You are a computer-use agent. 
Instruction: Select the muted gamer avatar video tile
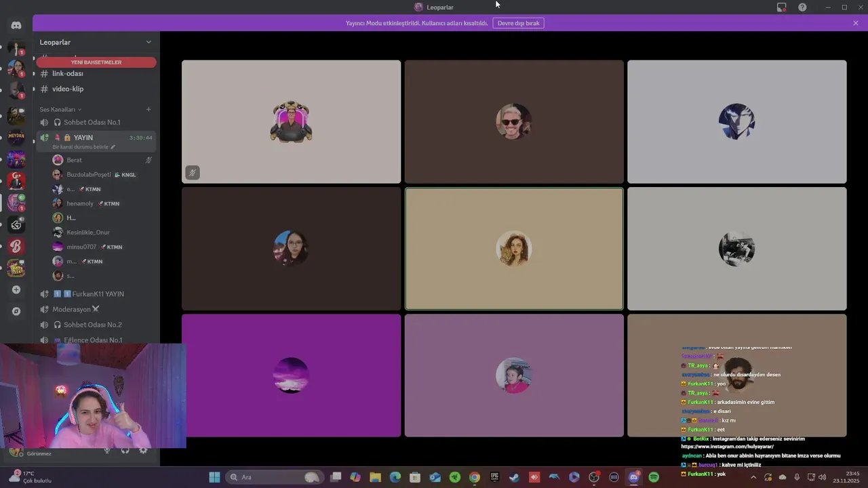(x=291, y=122)
